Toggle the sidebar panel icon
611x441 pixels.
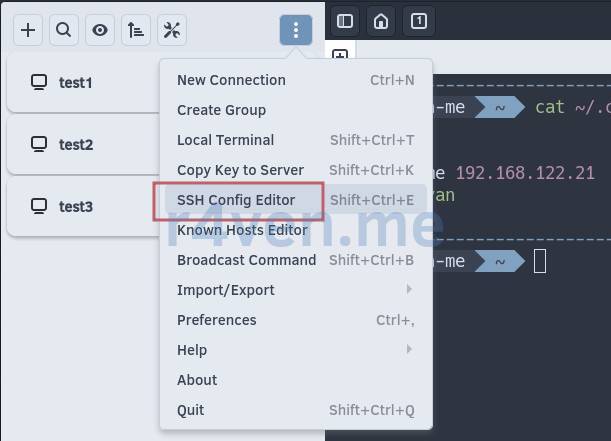pyautogui.click(x=344, y=21)
